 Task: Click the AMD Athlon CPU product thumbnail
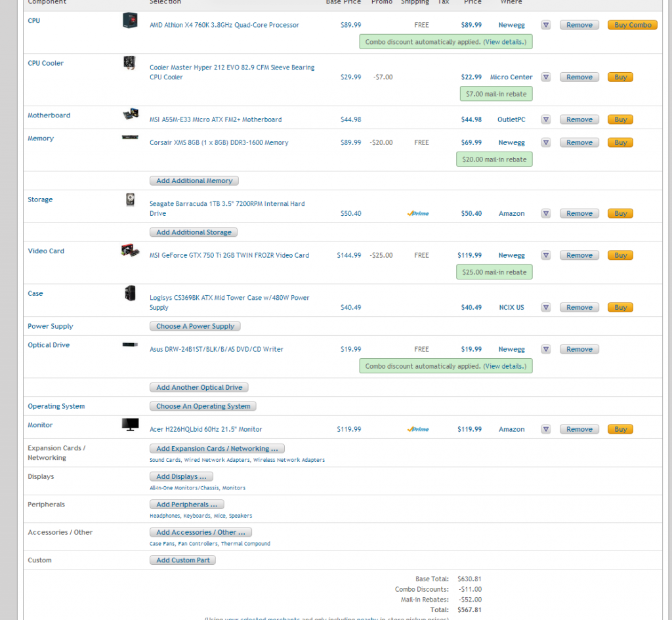coord(130,20)
